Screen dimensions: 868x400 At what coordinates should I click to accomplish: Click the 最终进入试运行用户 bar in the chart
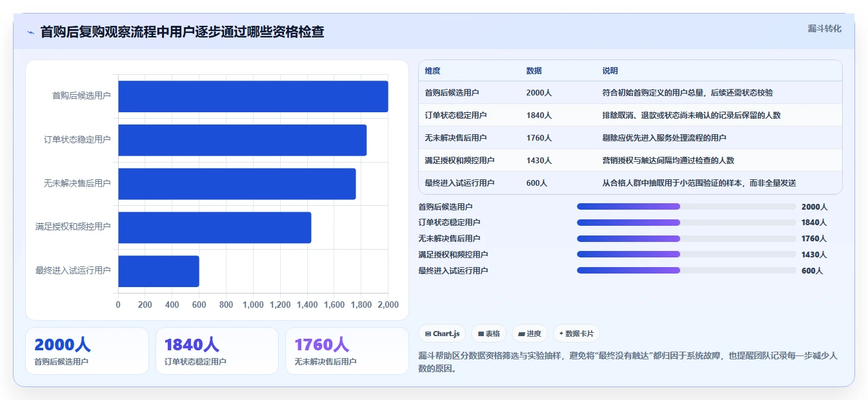tap(159, 271)
